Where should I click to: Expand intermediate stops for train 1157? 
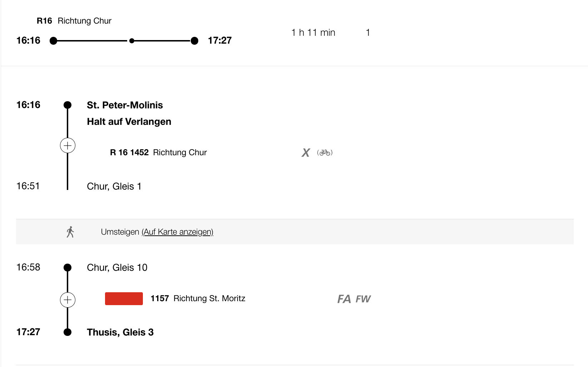(x=68, y=300)
